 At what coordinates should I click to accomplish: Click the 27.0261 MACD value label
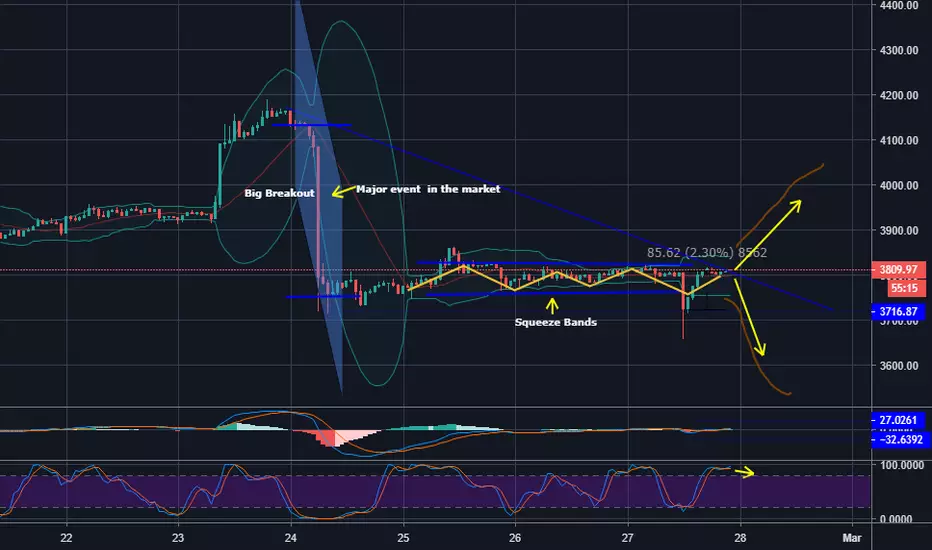coord(898,420)
